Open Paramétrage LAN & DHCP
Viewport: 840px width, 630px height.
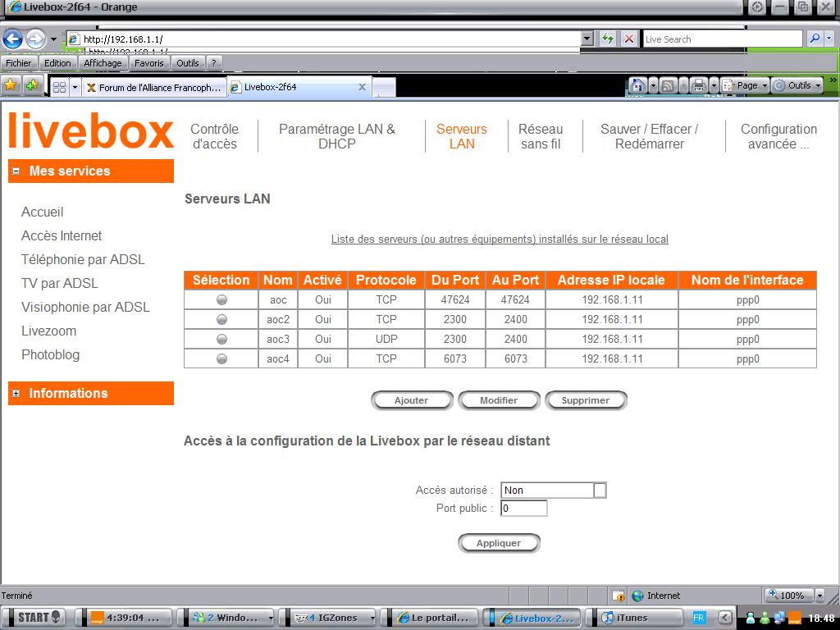(x=337, y=137)
